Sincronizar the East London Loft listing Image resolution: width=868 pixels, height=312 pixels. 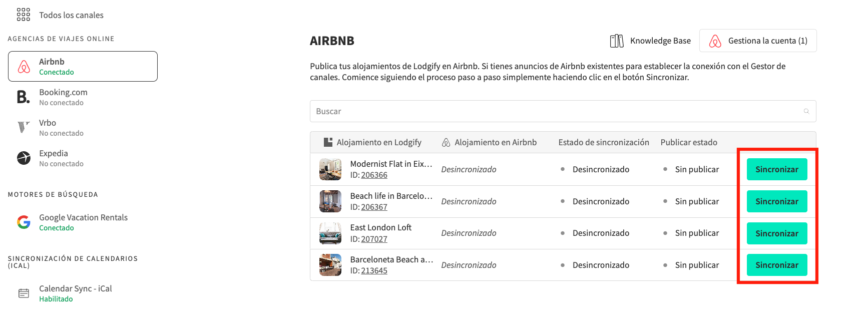tap(777, 233)
